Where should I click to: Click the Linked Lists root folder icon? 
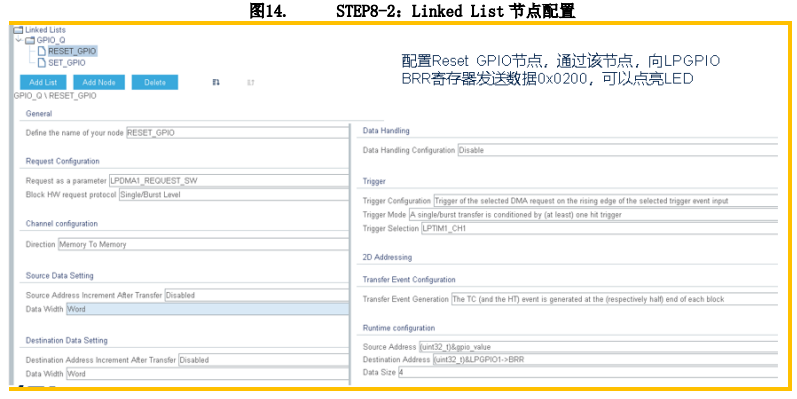[18, 30]
